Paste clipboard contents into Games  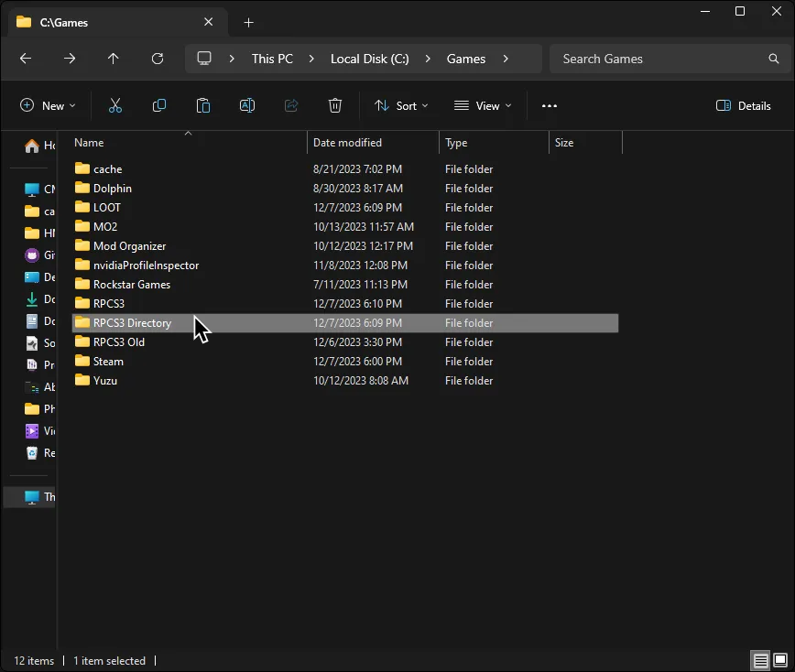202,105
